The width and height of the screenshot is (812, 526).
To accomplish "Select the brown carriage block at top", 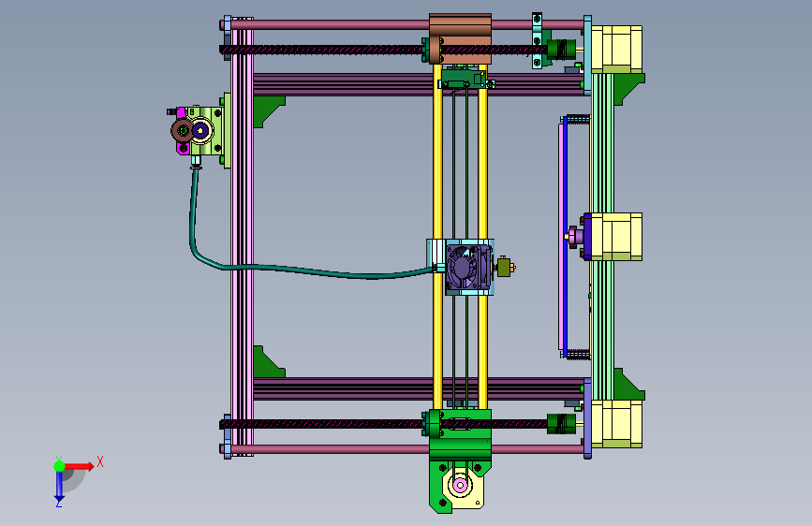I will [461, 38].
